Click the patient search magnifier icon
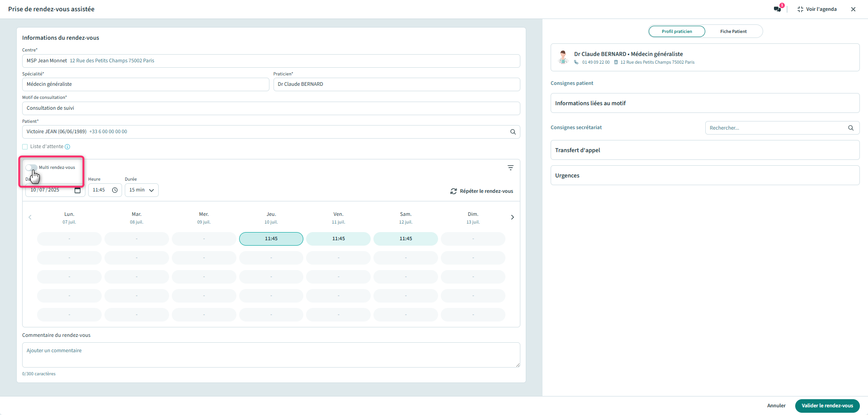 [x=513, y=132]
